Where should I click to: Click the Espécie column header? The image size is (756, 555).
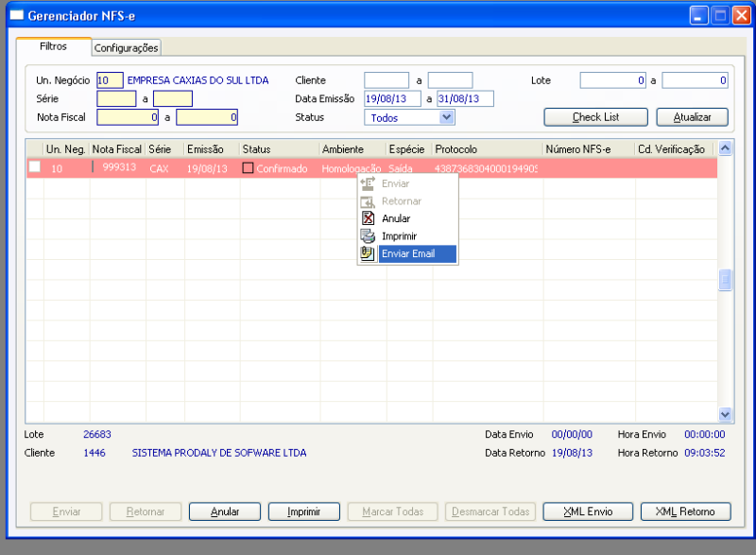click(409, 149)
